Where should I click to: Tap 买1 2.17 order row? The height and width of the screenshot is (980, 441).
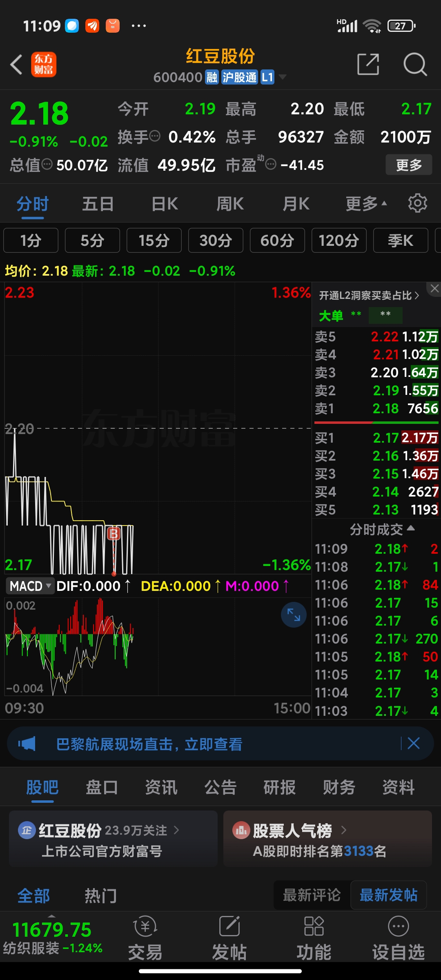coord(376,438)
